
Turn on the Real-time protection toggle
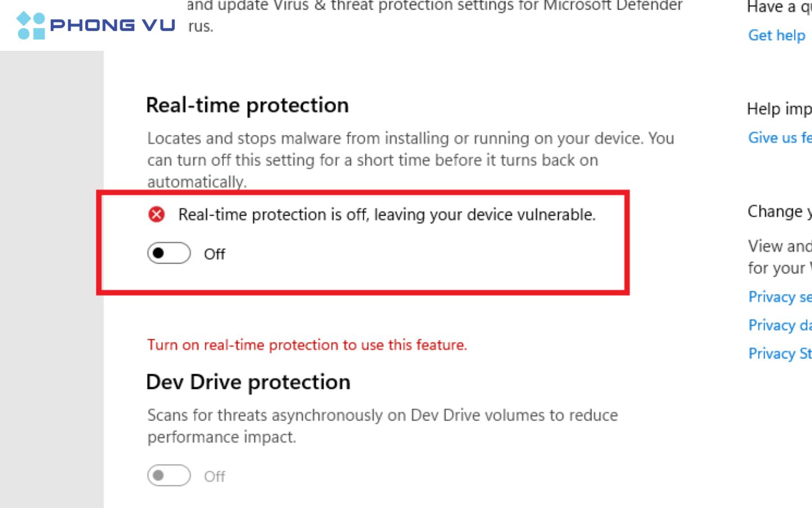(x=169, y=253)
